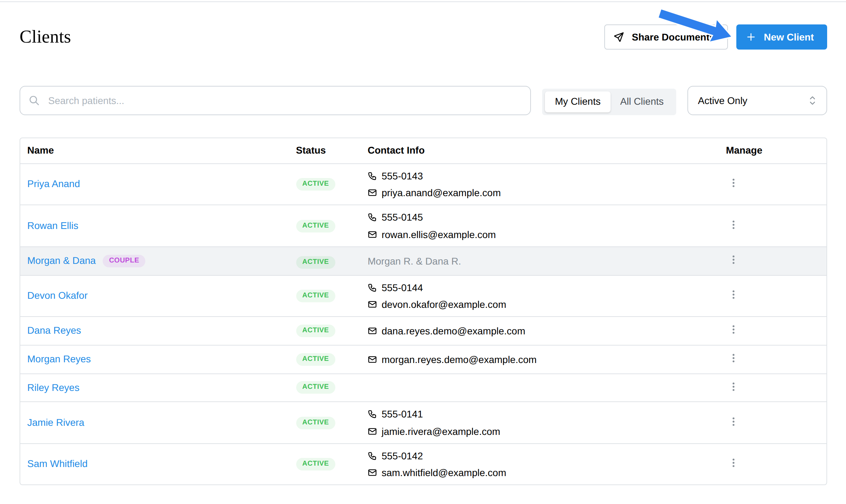Viewport: 846px width, 504px height.
Task: Click envelope icon beside dana.reyes.demo@example.com
Action: tap(372, 331)
